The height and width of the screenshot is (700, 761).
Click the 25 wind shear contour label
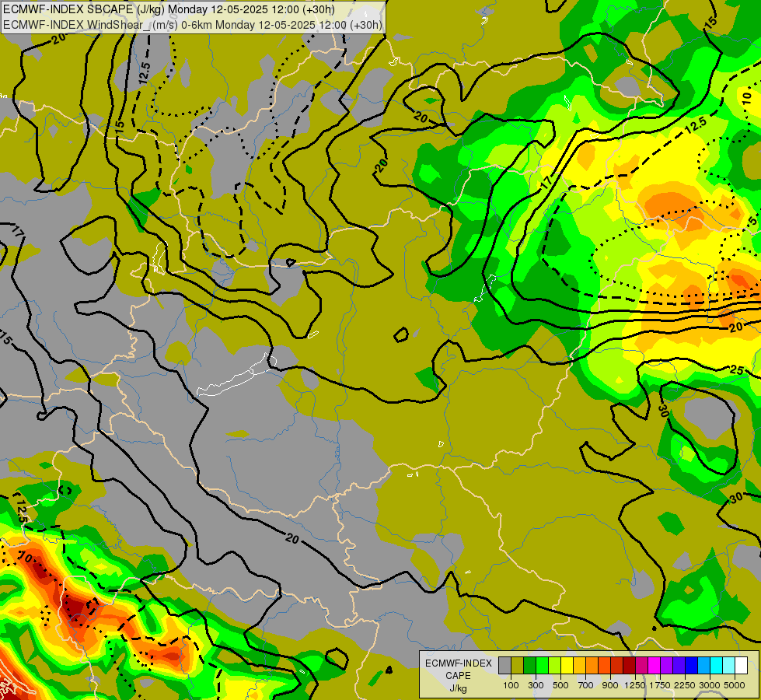[737, 371]
